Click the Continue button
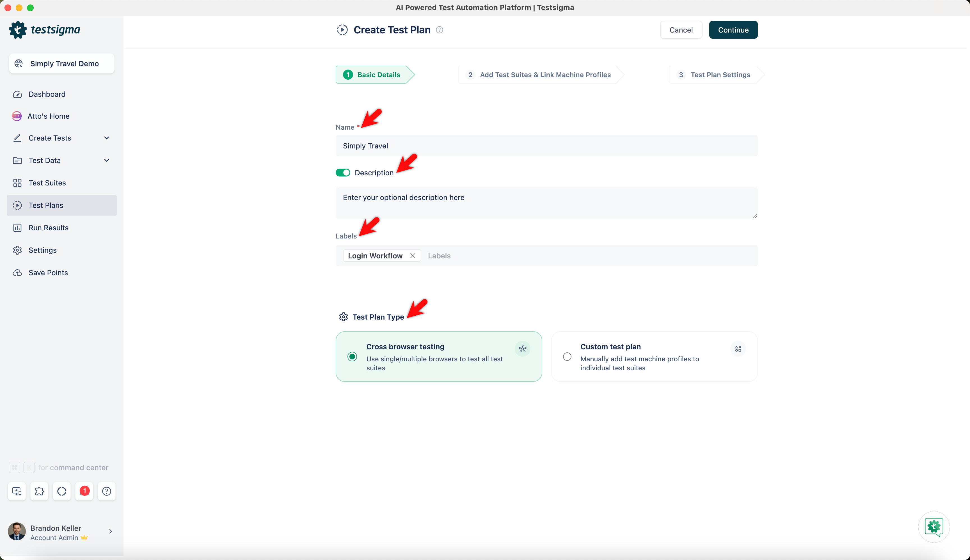The height and width of the screenshot is (560, 970). click(x=733, y=30)
